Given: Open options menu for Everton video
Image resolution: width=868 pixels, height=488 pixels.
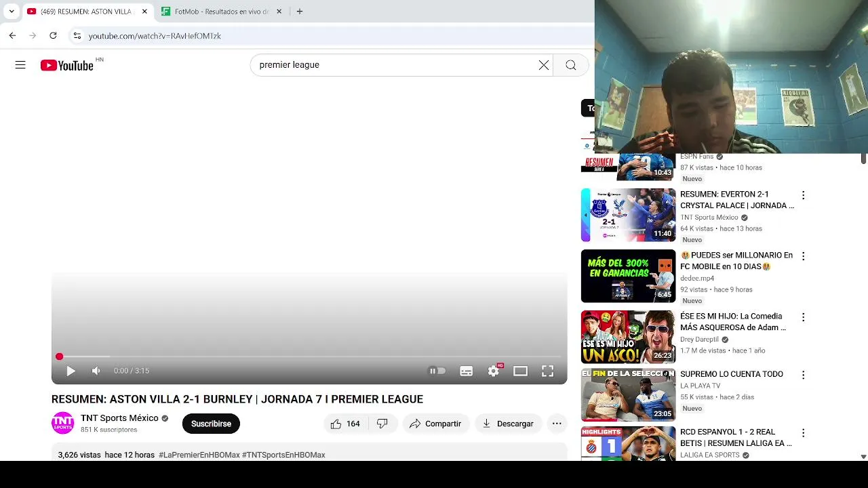Looking at the screenshot, I should (803, 195).
